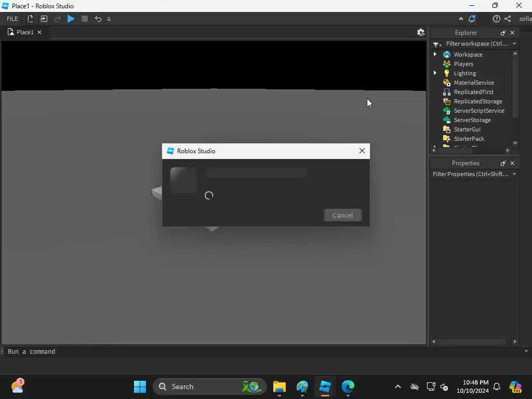Focus the Filter workspace input field
The width and height of the screenshot is (532, 399).
[x=477, y=44]
